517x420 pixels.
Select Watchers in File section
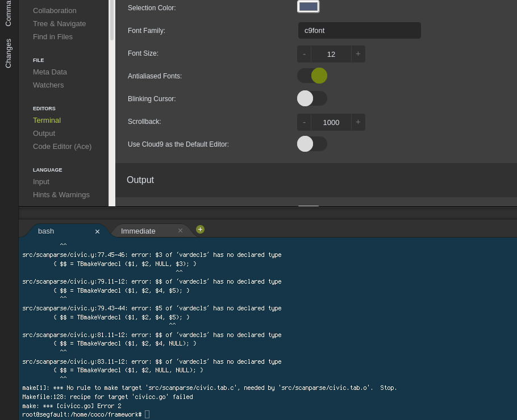pyautogui.click(x=48, y=85)
